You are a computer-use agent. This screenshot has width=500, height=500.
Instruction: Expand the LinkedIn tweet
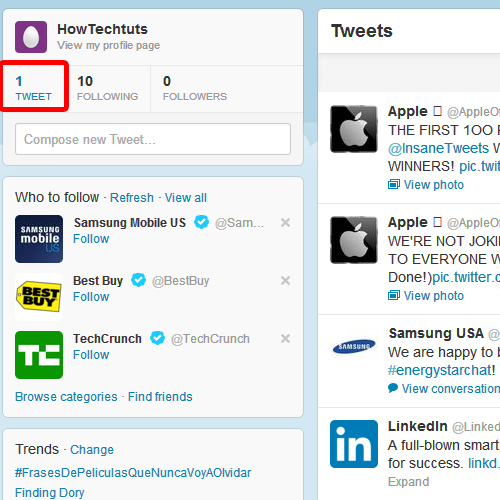pos(408,482)
